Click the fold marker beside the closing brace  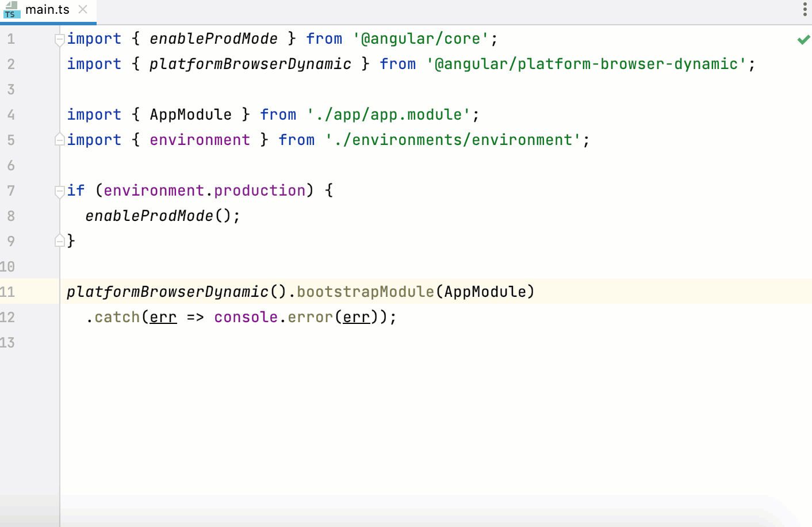[59, 241]
